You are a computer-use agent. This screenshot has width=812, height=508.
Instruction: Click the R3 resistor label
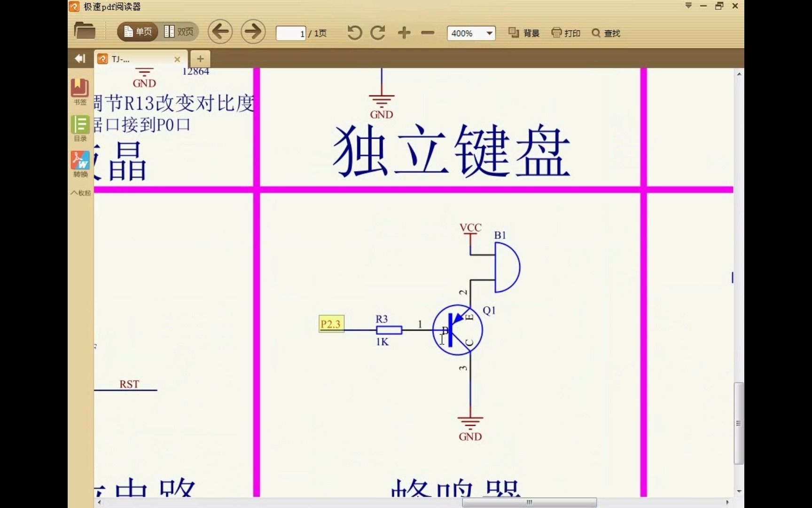click(x=382, y=319)
